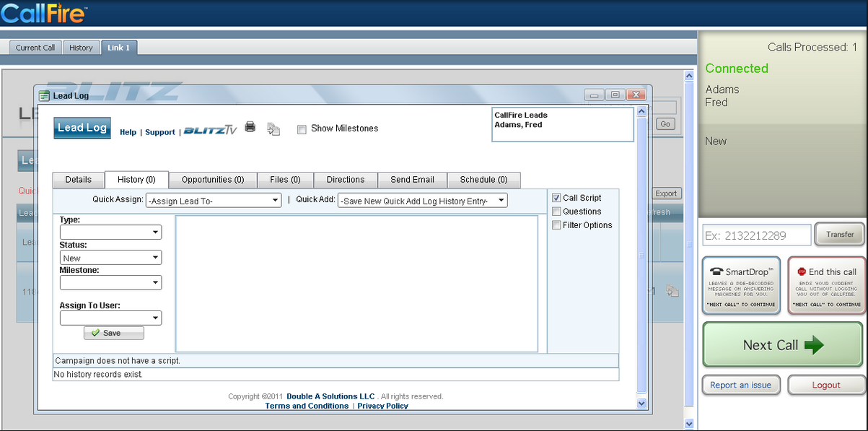Click the dialog scrollbar up arrow
868x431 pixels.
(x=642, y=113)
